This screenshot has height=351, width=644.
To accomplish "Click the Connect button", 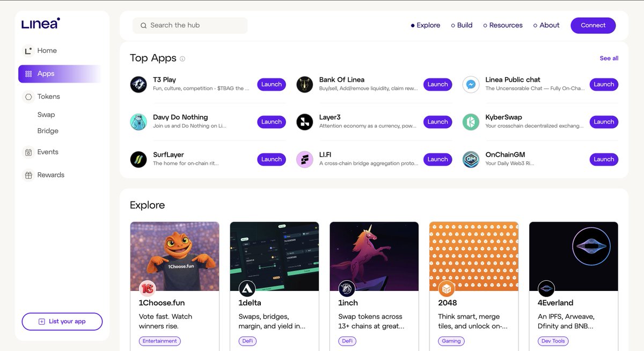I will click(x=593, y=25).
